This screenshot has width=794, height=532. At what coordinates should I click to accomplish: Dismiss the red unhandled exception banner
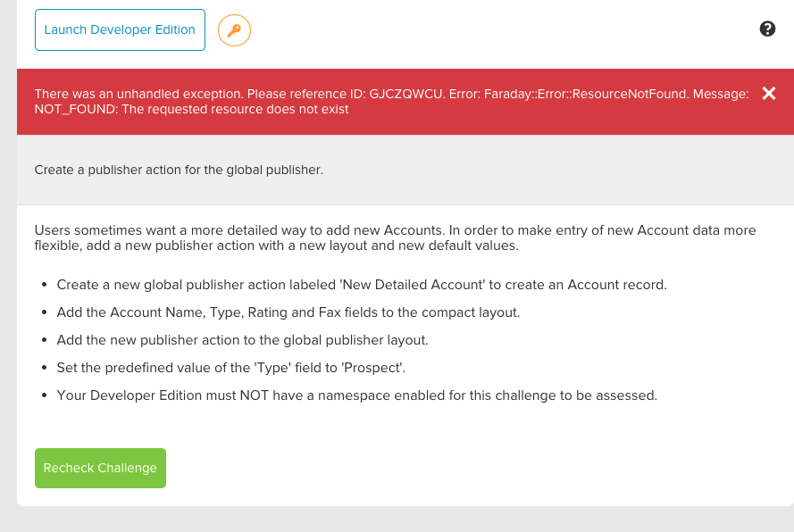769,94
